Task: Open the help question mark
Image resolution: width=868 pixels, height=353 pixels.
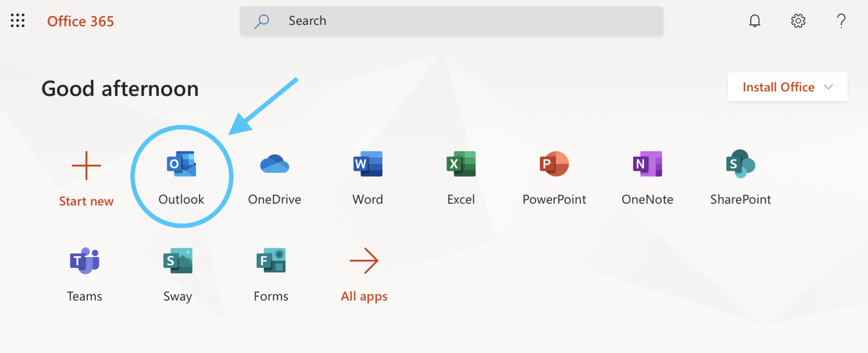Action: point(841,21)
